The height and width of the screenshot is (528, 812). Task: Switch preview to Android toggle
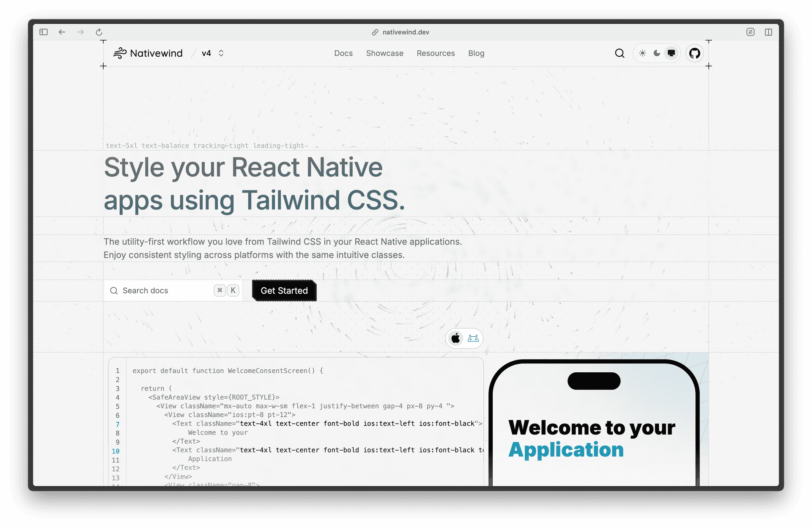473,338
